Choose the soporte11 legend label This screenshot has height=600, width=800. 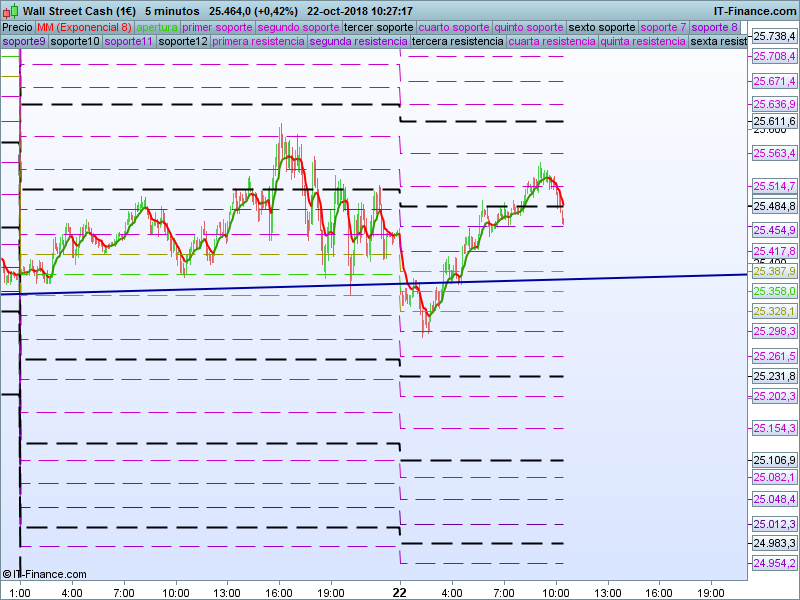point(129,41)
